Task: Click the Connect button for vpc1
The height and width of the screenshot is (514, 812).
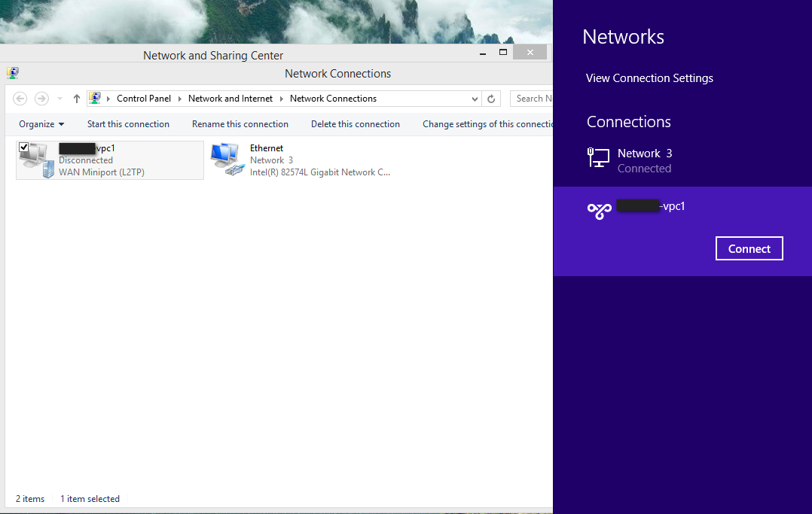Action: click(x=749, y=248)
